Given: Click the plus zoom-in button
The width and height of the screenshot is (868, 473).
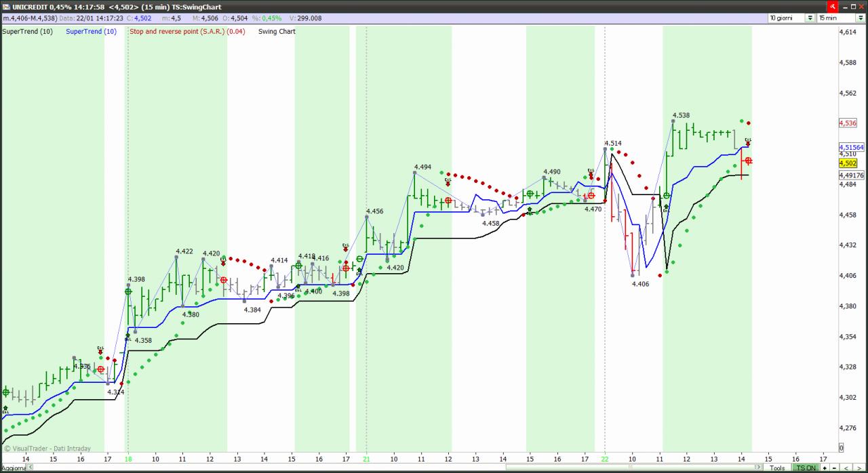Looking at the screenshot, I should 825,468.
